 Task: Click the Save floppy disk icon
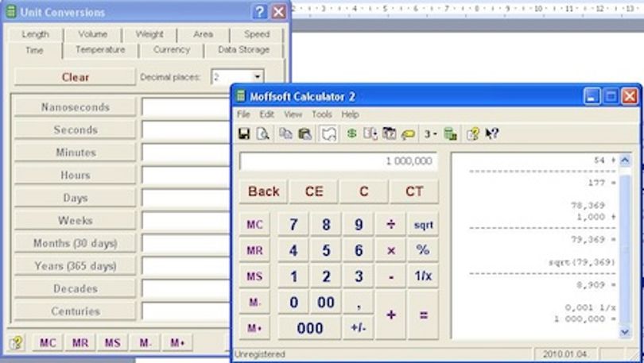pos(244,133)
